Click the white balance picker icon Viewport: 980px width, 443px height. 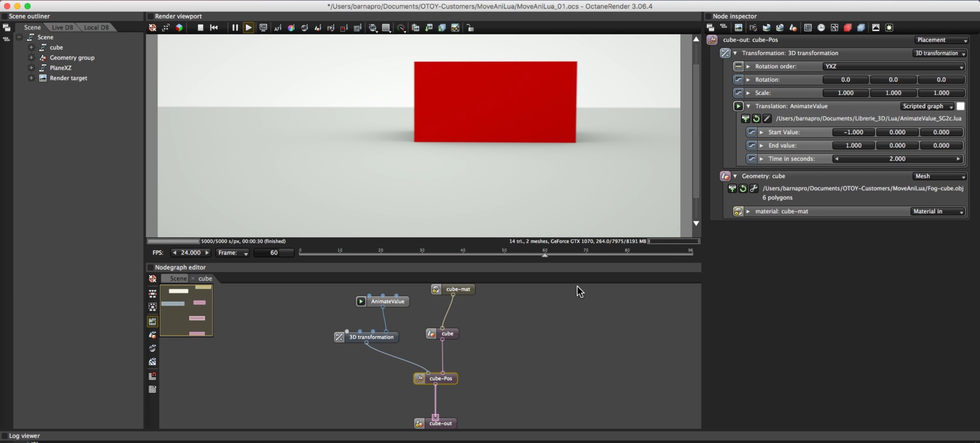coord(291,28)
